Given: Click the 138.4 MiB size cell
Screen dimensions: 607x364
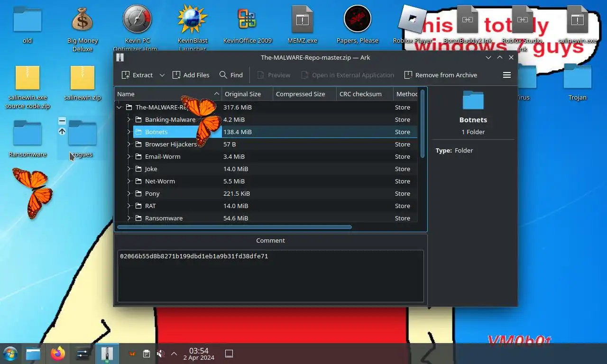Looking at the screenshot, I should (238, 132).
